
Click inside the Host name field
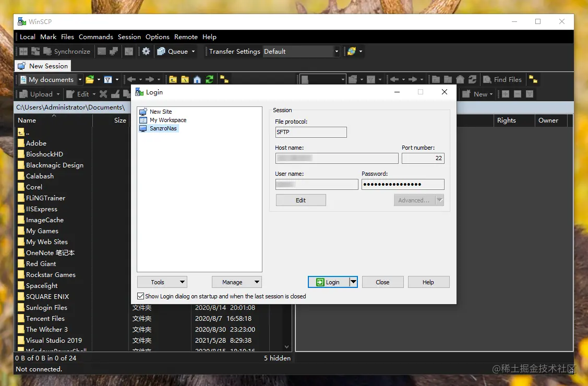click(x=337, y=158)
